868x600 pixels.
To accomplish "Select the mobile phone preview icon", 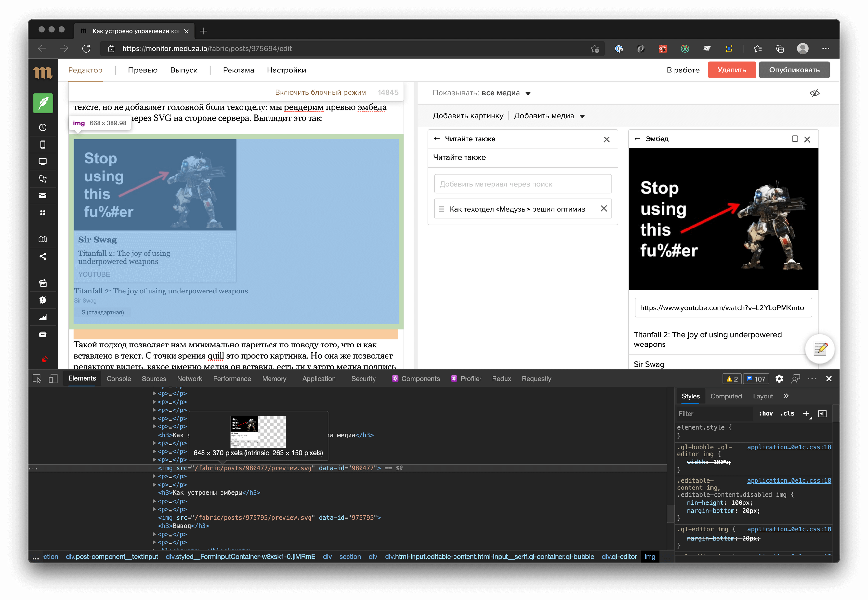I will 43,145.
